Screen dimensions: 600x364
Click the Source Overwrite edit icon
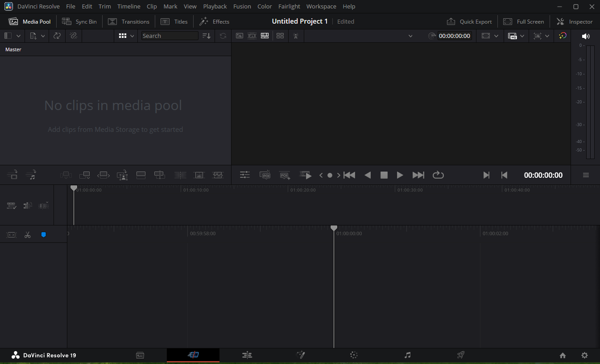click(160, 175)
